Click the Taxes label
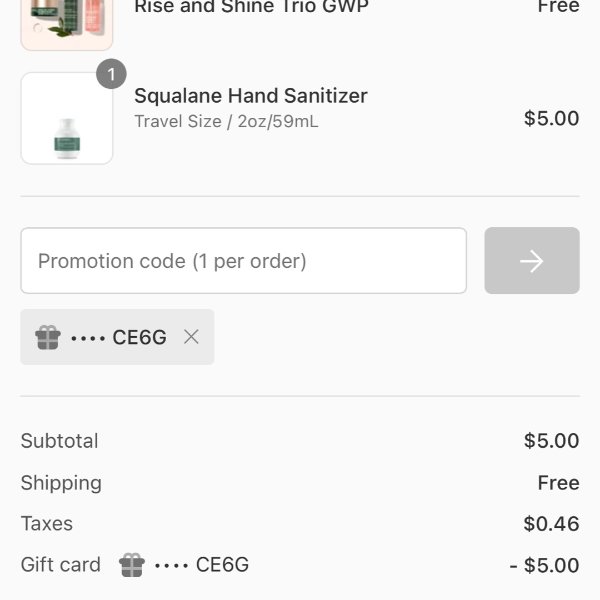The height and width of the screenshot is (600, 600). coord(47,523)
